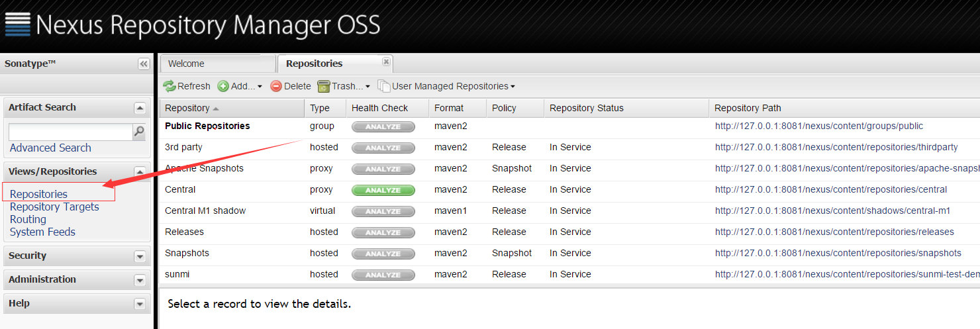980x329 pixels.
Task: Open the releases repository path link
Action: click(834, 232)
